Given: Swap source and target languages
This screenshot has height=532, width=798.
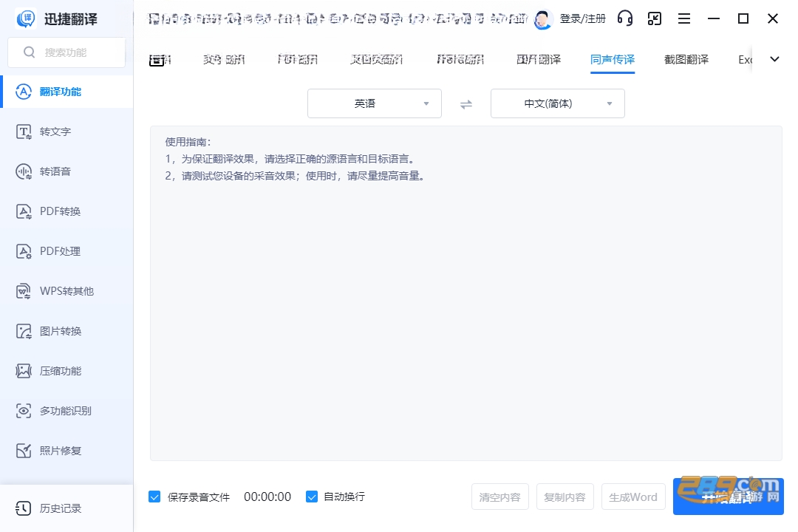Looking at the screenshot, I should coord(466,104).
